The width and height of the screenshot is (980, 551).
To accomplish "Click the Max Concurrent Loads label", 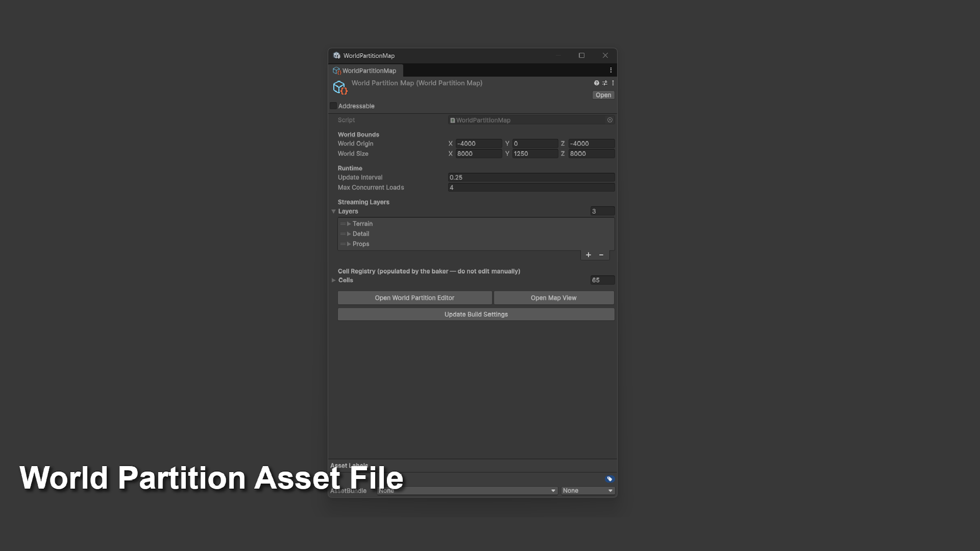I will tap(371, 188).
